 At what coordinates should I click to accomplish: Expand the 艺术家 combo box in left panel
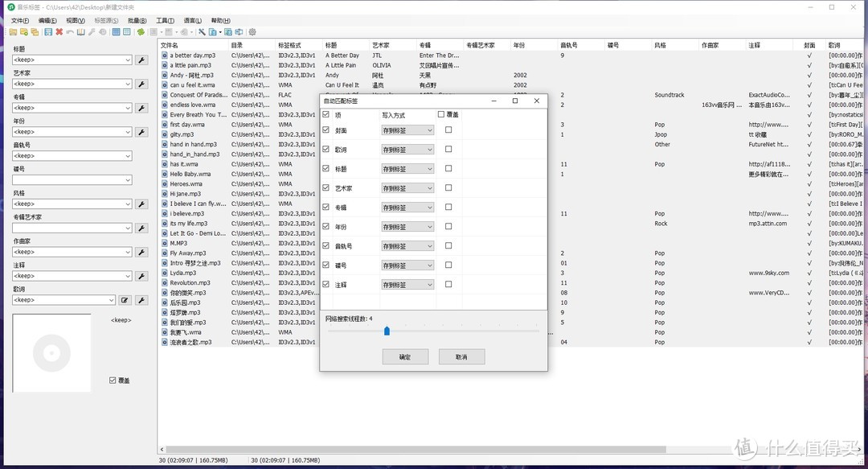point(127,84)
